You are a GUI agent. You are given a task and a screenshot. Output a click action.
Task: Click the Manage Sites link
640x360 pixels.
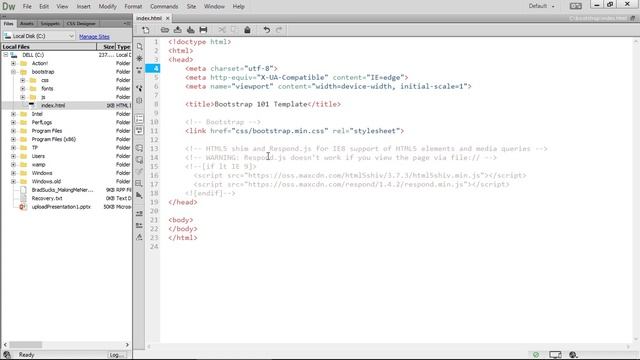[94, 36]
